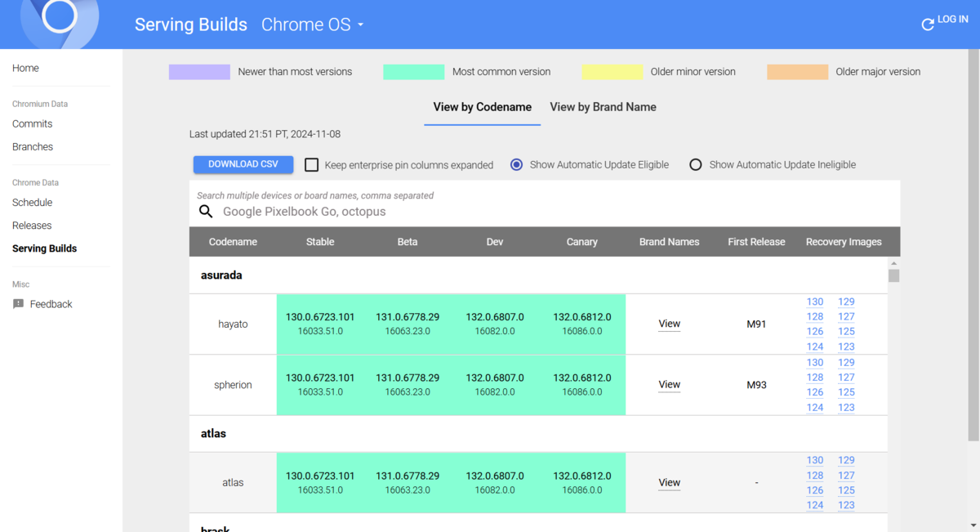Click the Last updated timestamp text
Viewport: 980px width, 532px height.
click(x=265, y=134)
